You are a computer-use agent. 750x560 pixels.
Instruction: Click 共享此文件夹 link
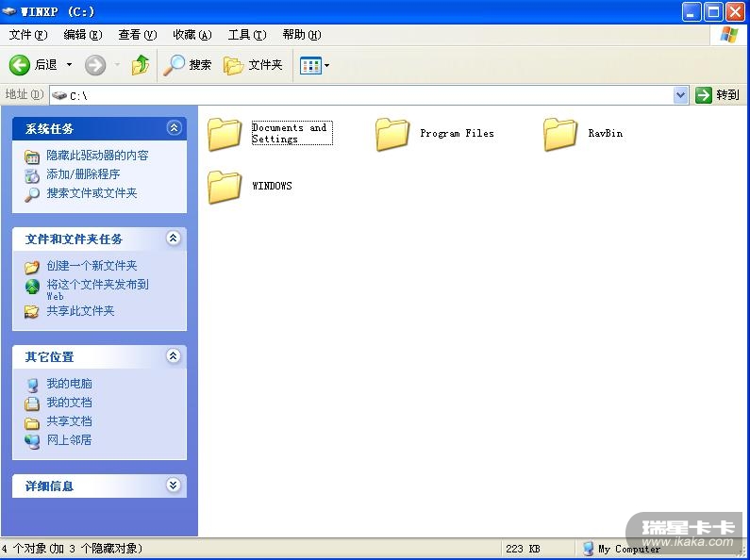point(80,311)
